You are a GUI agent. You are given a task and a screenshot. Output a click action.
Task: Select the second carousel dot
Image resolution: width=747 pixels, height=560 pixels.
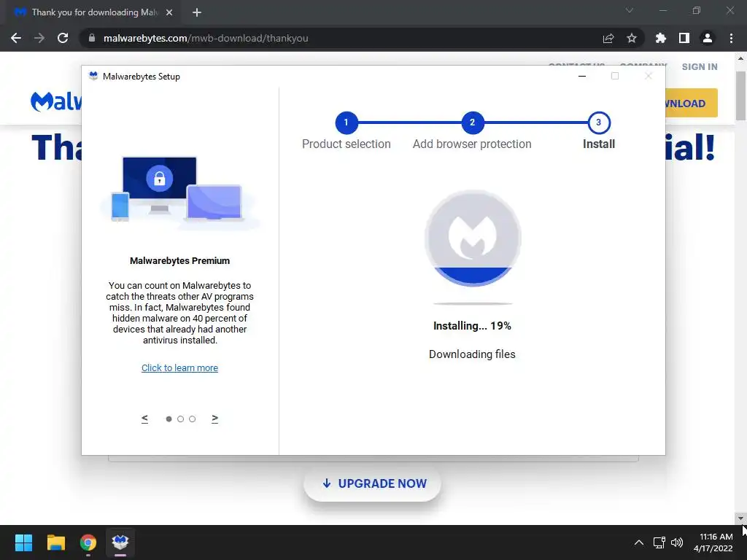click(181, 419)
